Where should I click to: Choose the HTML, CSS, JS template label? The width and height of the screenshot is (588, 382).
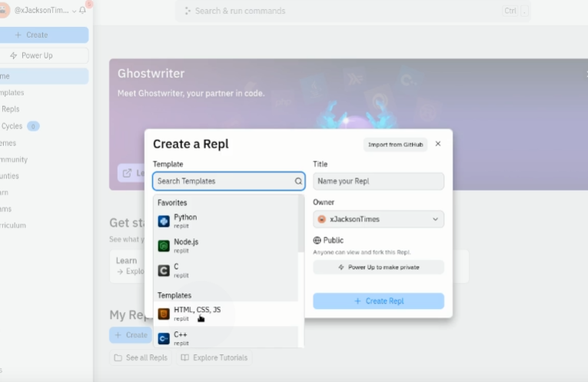pyautogui.click(x=198, y=310)
